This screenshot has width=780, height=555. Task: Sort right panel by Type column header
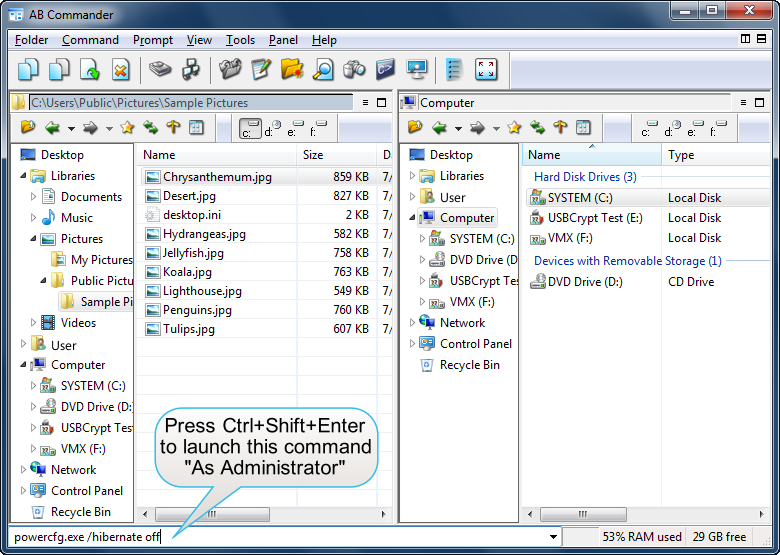(716, 155)
